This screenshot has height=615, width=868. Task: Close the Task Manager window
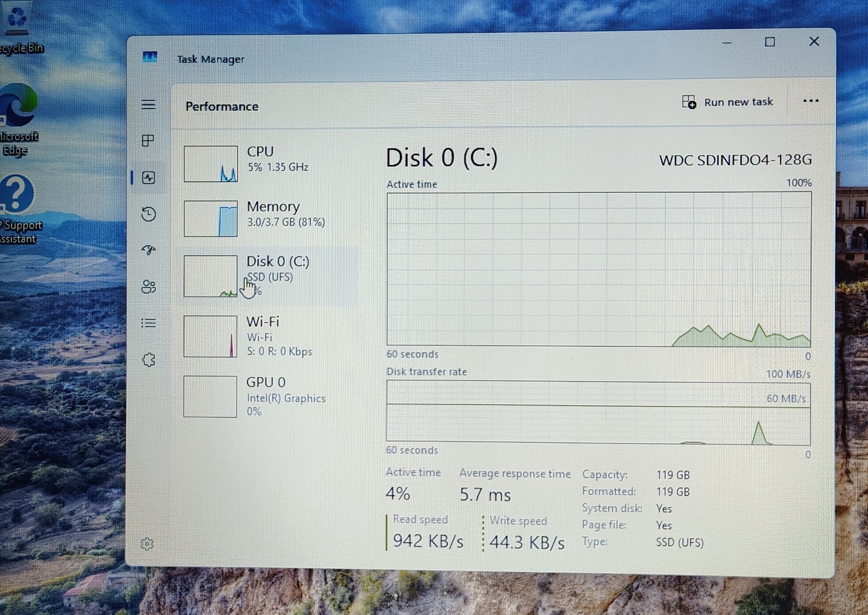814,41
